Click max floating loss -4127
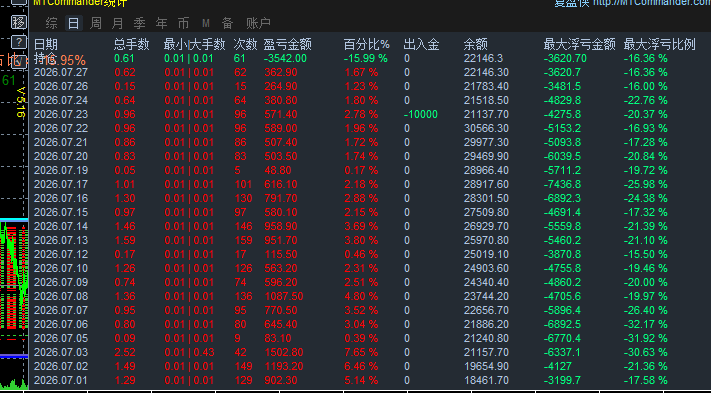Viewport: 711px width, 393px height. (558, 367)
